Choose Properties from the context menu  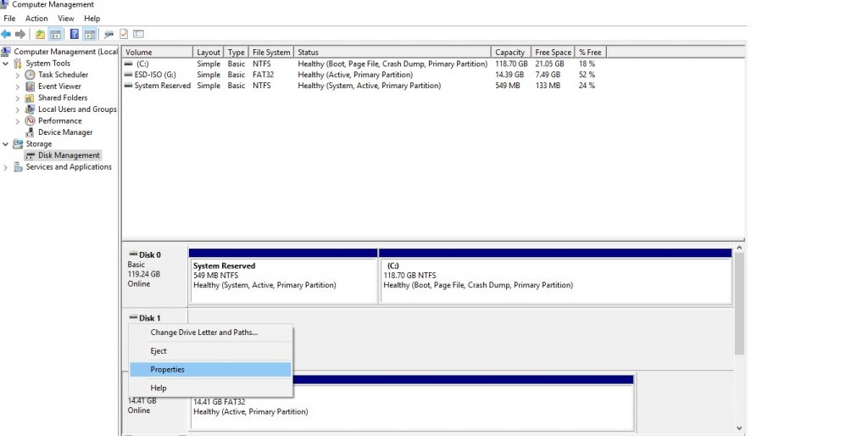click(x=210, y=370)
